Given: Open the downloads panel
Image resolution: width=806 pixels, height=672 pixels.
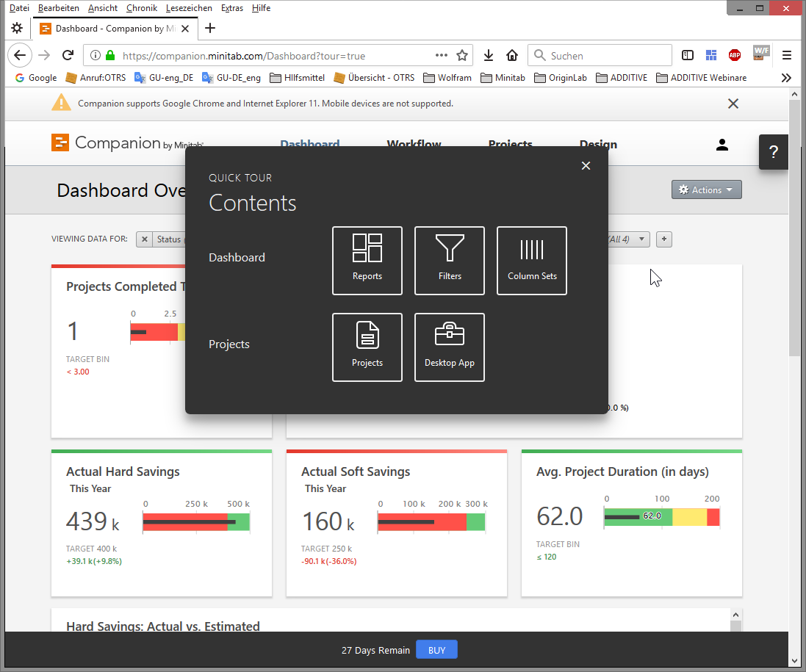Looking at the screenshot, I should click(x=489, y=56).
